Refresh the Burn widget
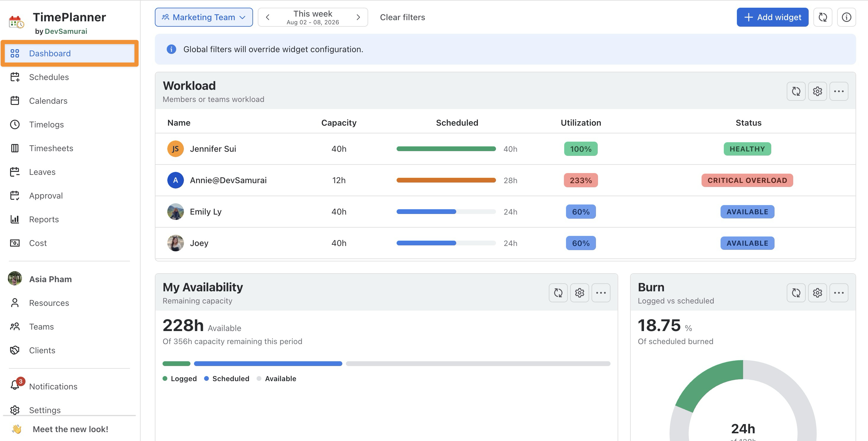868x441 pixels. click(x=796, y=293)
